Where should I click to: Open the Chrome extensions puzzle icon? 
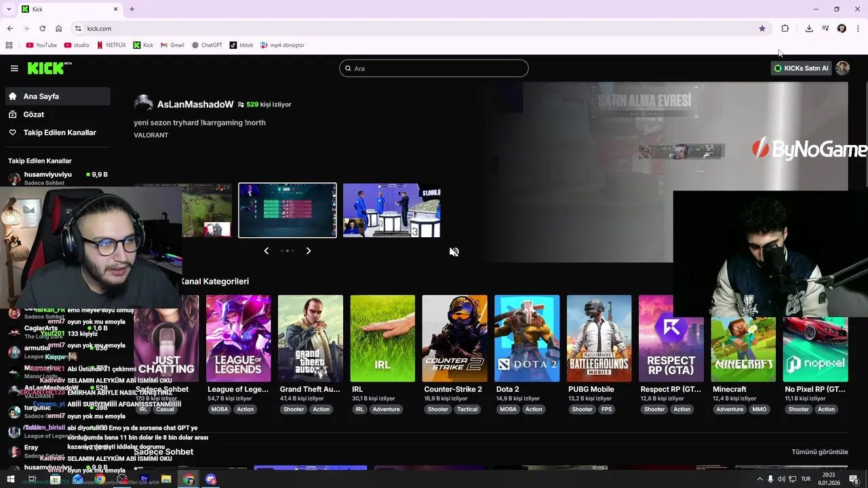[785, 28]
